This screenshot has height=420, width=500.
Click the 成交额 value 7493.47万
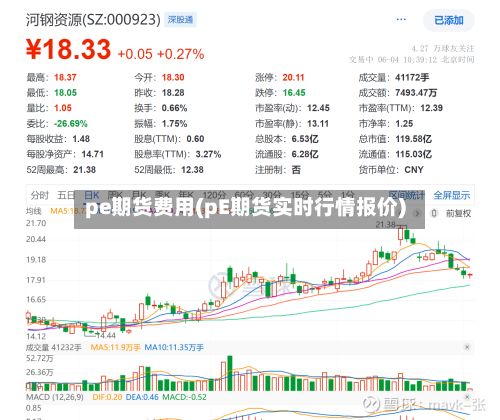pos(416,93)
